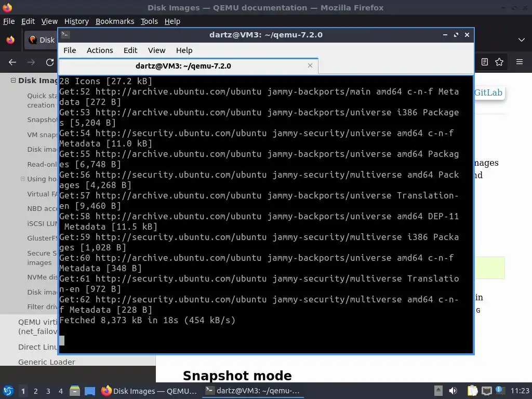Open Firefox Tools menu
532x399 pixels.
[149, 21]
